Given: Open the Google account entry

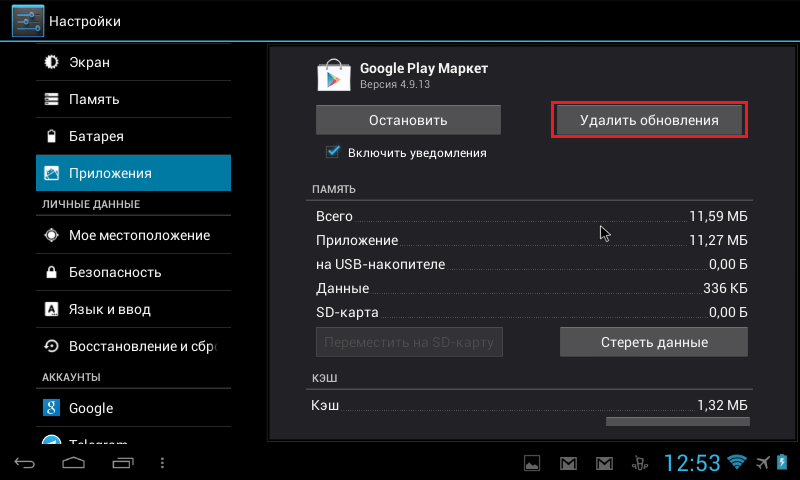Looking at the screenshot, I should coord(133,408).
